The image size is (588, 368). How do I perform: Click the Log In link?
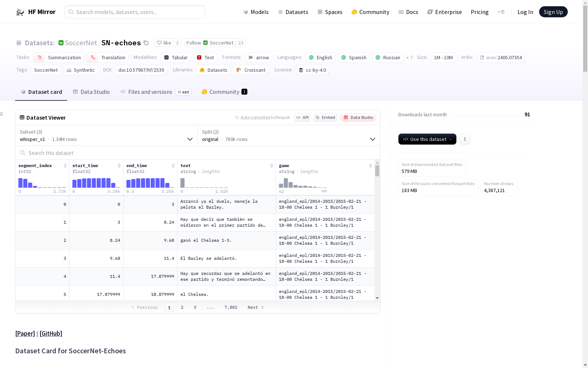click(525, 12)
